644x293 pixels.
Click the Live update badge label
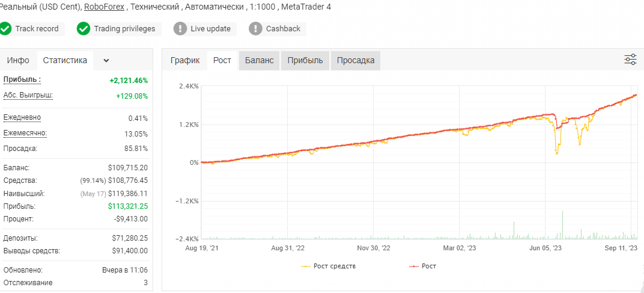click(x=211, y=29)
